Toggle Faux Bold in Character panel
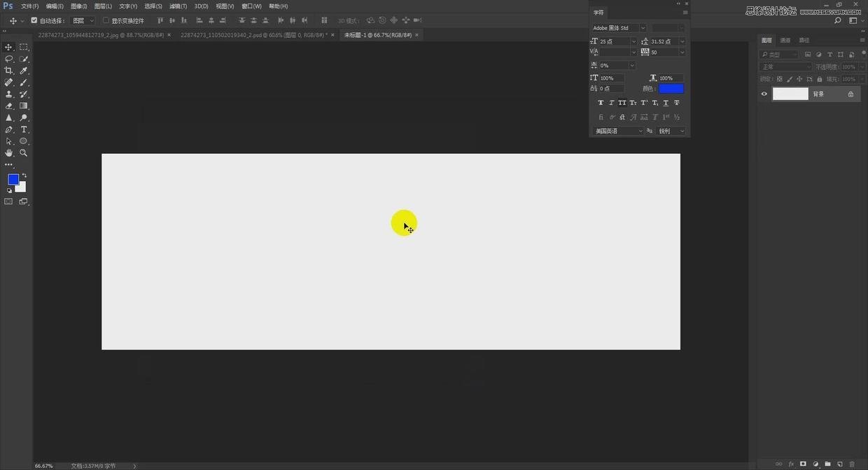This screenshot has height=470, width=868. pyautogui.click(x=601, y=103)
